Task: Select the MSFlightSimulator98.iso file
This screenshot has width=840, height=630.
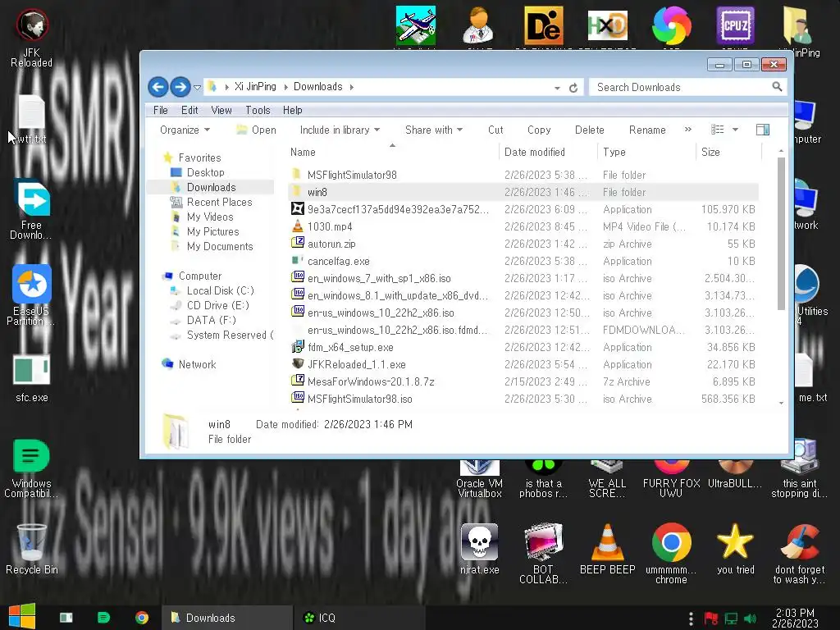Action: 359,399
